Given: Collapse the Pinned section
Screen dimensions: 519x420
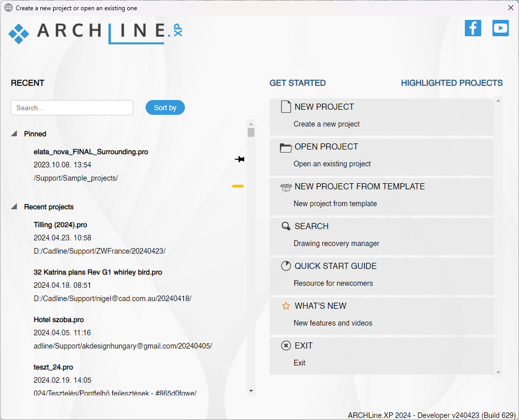Looking at the screenshot, I should [x=14, y=134].
